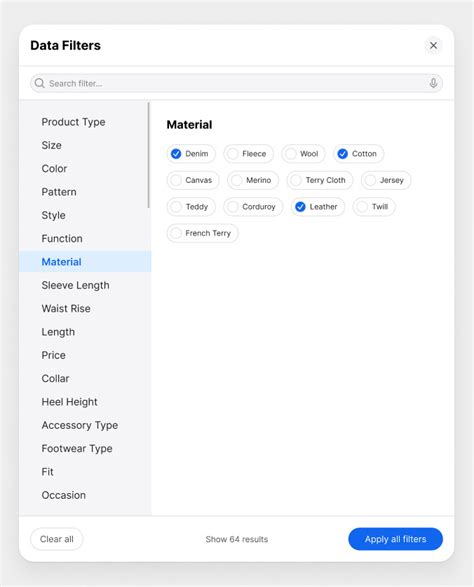Click Apply all filters button
Screen dimensions: 474x587
tap(395, 539)
